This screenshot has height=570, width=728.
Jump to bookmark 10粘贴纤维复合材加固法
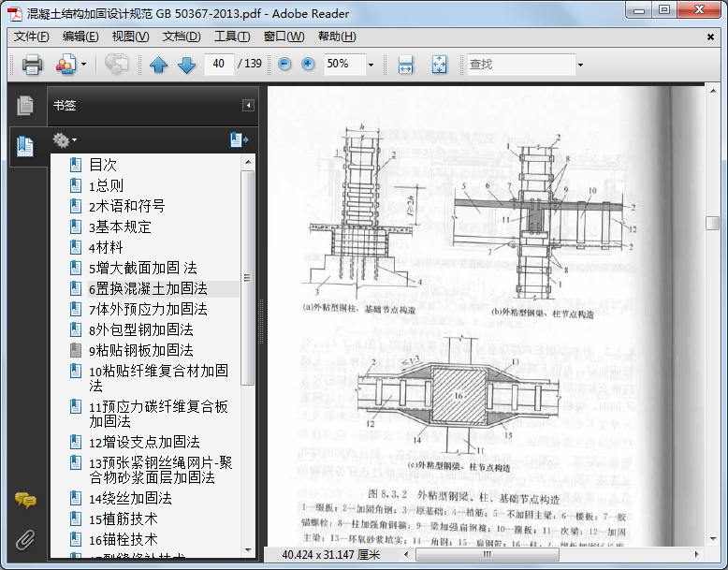tap(158, 378)
